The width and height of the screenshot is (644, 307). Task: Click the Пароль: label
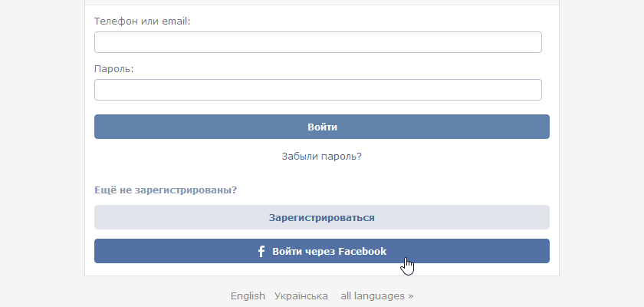pyautogui.click(x=114, y=68)
